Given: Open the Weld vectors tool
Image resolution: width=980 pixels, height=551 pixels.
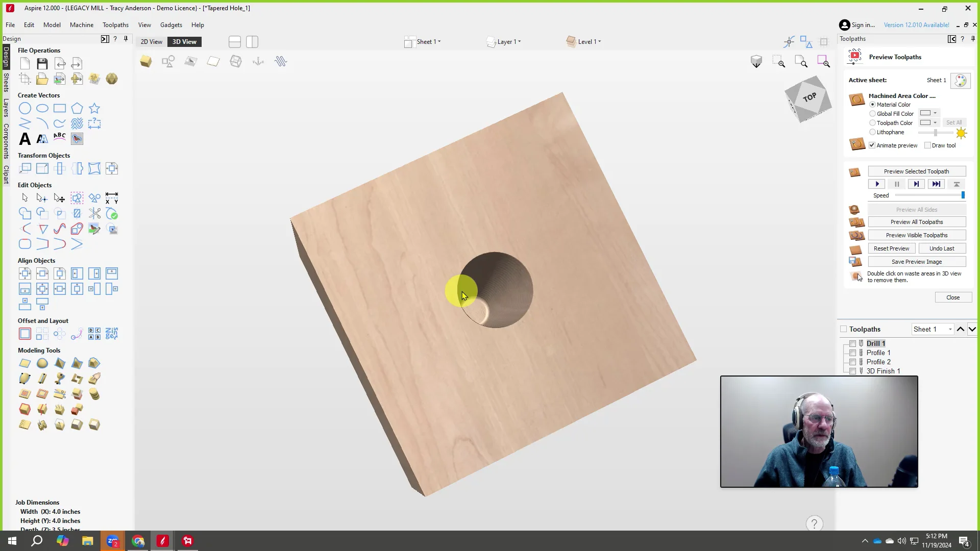Looking at the screenshot, I should click(24, 213).
